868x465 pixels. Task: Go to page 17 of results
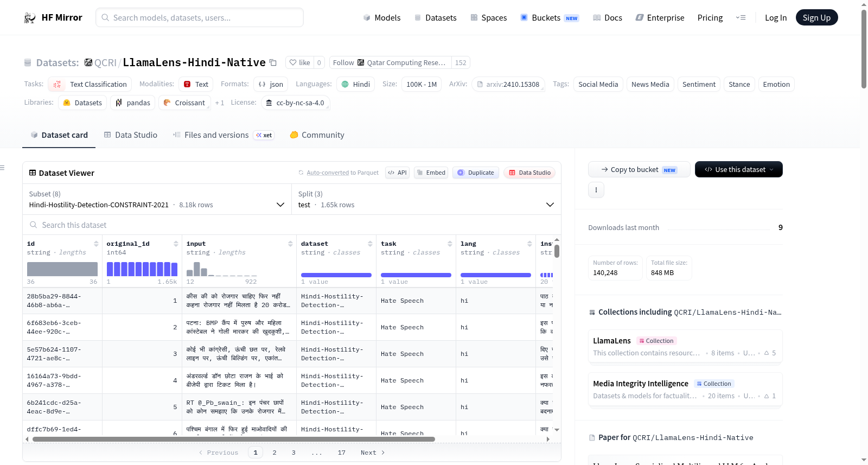[x=341, y=453]
